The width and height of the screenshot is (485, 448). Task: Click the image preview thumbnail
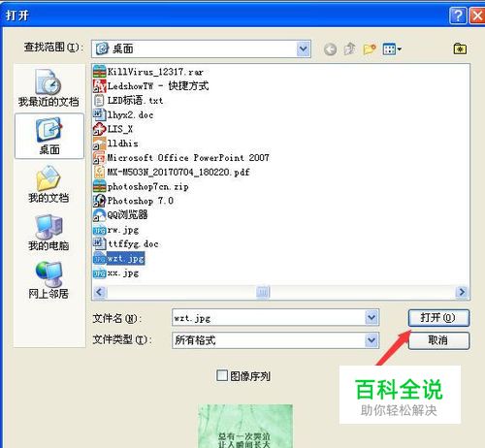pos(245,426)
